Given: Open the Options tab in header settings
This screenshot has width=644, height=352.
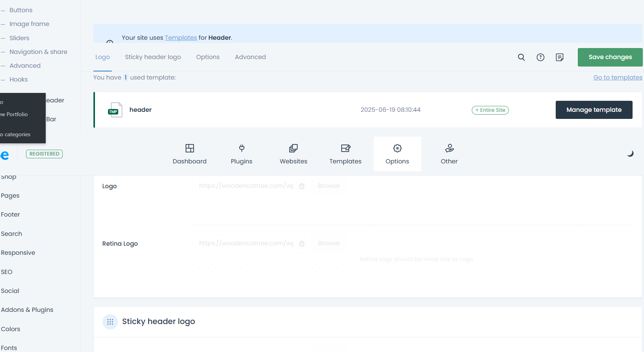Looking at the screenshot, I should [x=208, y=57].
